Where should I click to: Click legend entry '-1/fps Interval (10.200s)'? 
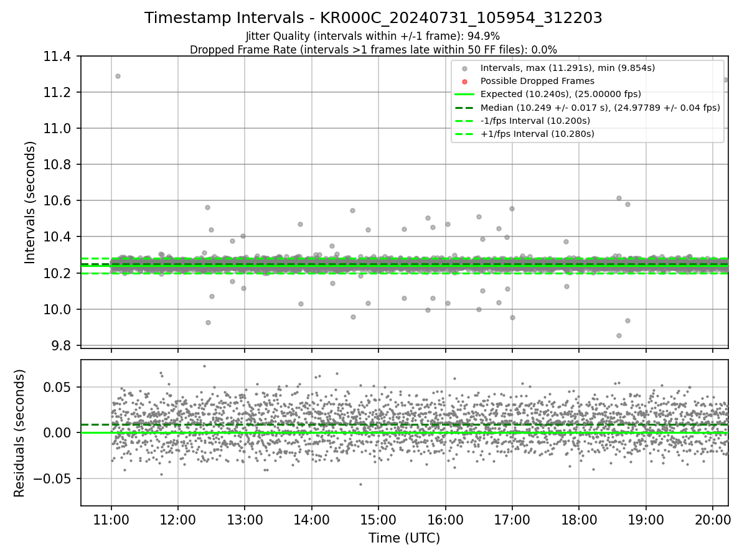click(x=535, y=121)
